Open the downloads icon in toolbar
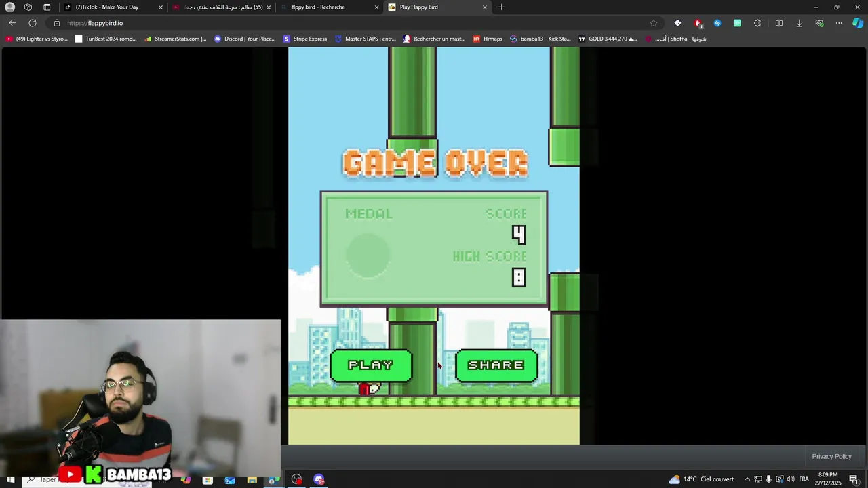This screenshot has width=868, height=488. coord(799,23)
